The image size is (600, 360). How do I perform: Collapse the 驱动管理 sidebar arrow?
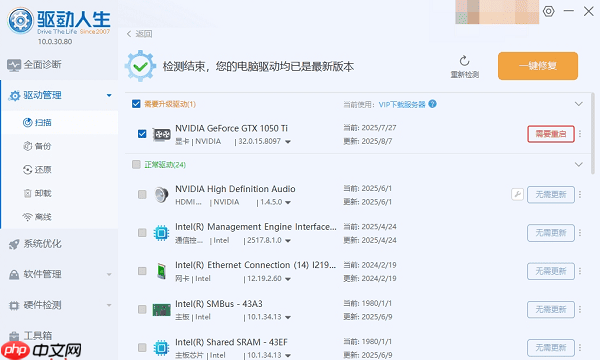[x=109, y=95]
